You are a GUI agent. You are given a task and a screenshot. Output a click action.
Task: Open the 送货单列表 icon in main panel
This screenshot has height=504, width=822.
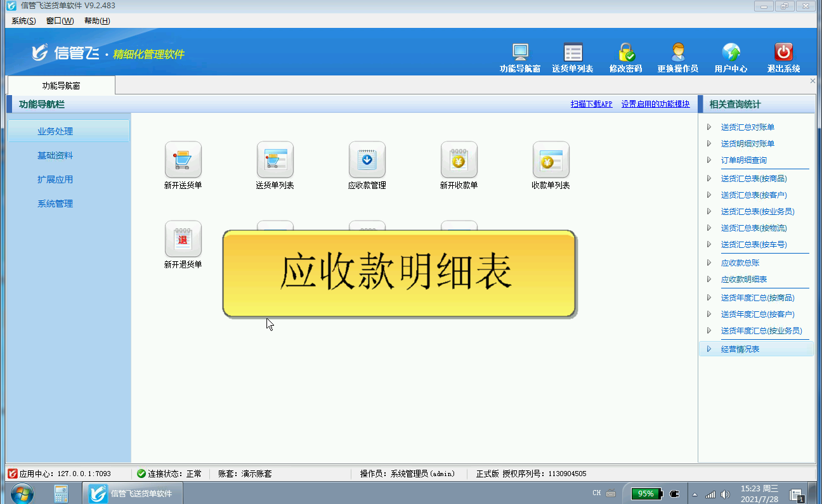click(x=275, y=160)
